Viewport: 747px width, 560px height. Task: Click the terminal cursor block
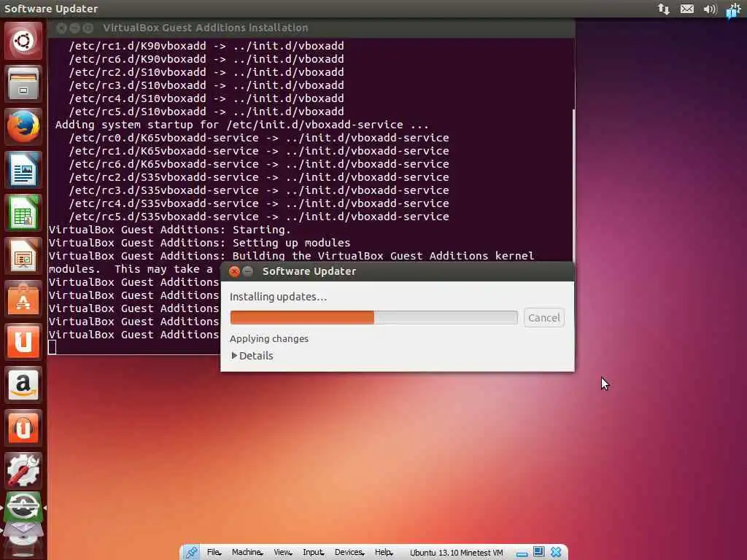point(53,348)
